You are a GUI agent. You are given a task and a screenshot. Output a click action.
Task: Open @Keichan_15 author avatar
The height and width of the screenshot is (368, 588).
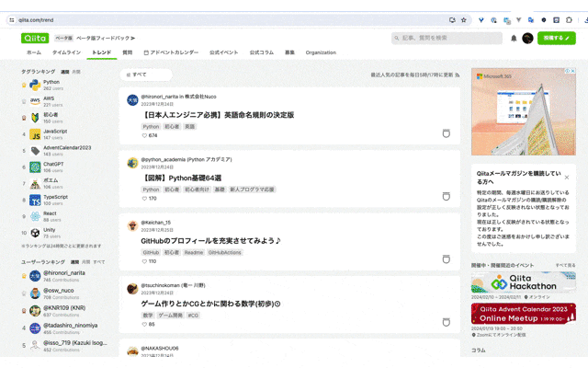pos(132,226)
